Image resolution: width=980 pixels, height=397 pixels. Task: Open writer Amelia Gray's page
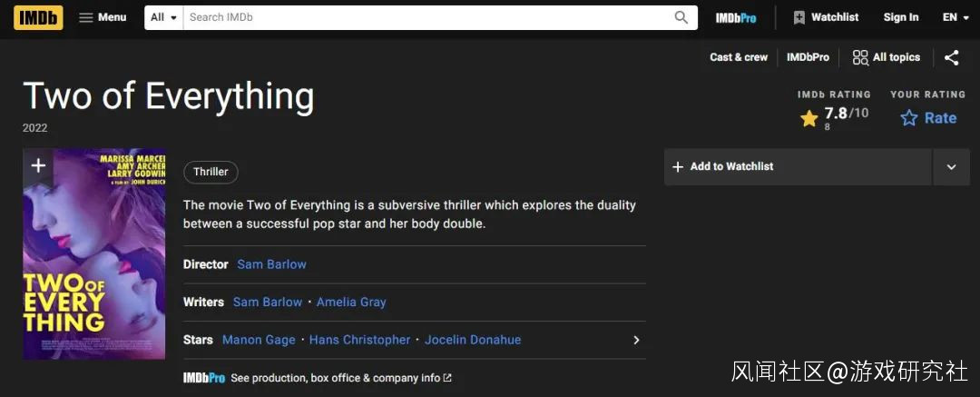351,302
